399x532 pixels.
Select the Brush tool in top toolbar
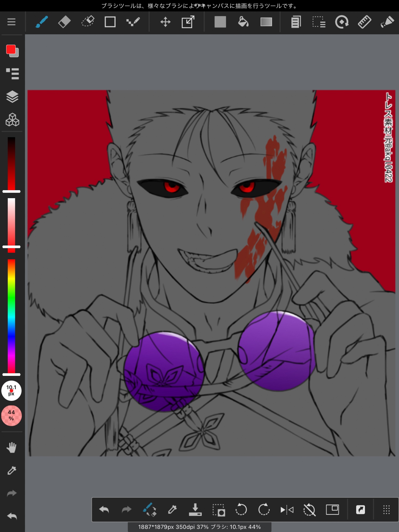click(41, 22)
